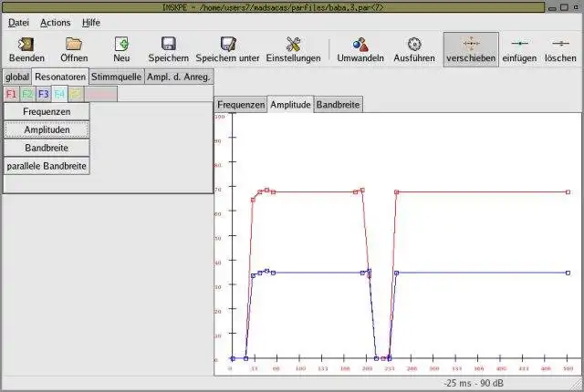The height and width of the screenshot is (392, 584).
Task: Select blue point where curve recovers to 35
Action: (x=396, y=273)
